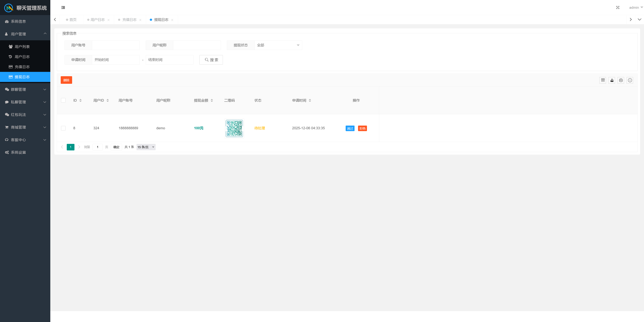Open the 提现状态 dropdown

click(x=278, y=45)
